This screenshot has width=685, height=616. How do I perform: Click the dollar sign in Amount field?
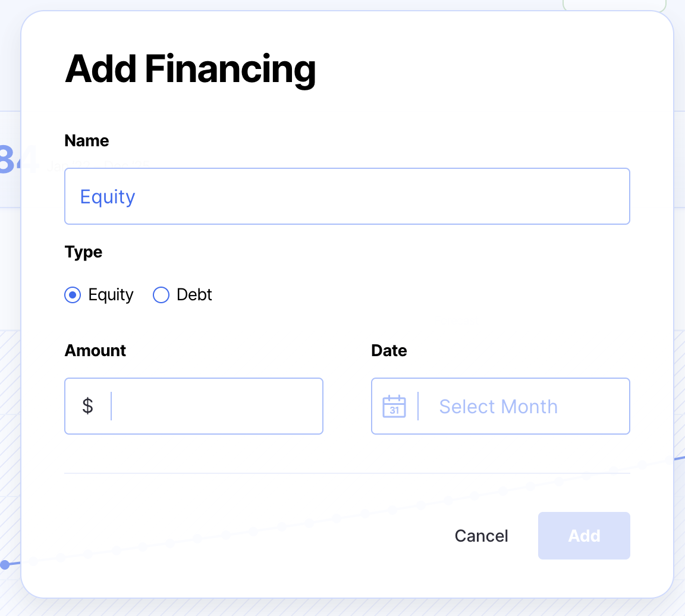click(x=88, y=406)
